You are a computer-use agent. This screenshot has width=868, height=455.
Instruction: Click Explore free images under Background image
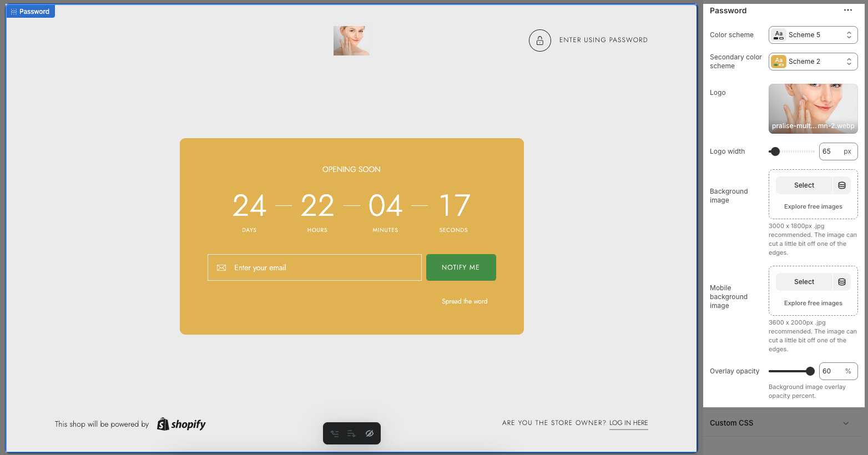pyautogui.click(x=813, y=206)
